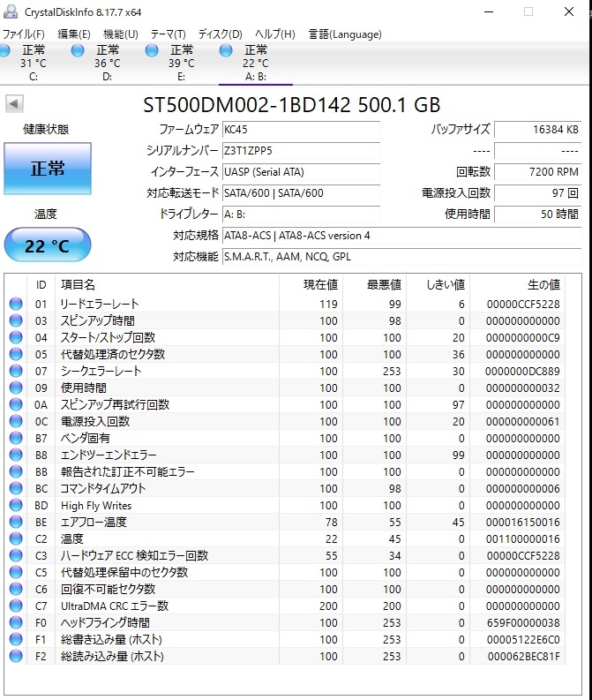
Task: Click the 22 °C temperature button
Action: pos(48,245)
